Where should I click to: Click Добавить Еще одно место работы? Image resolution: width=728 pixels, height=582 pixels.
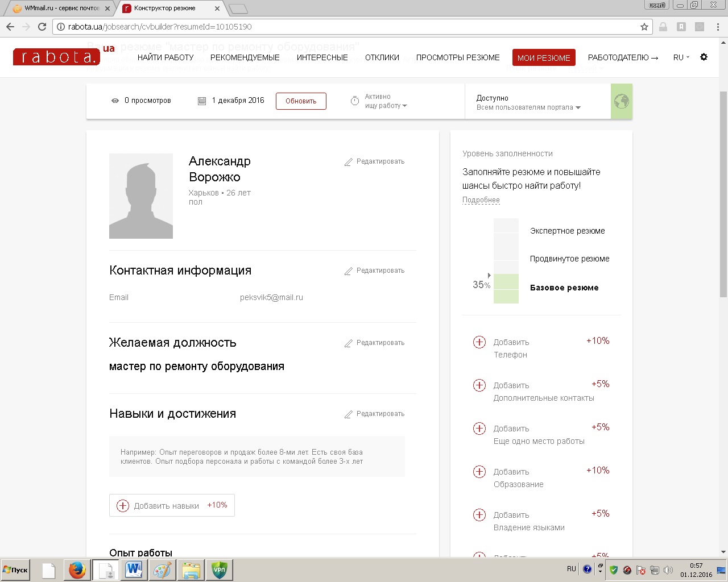pos(539,435)
